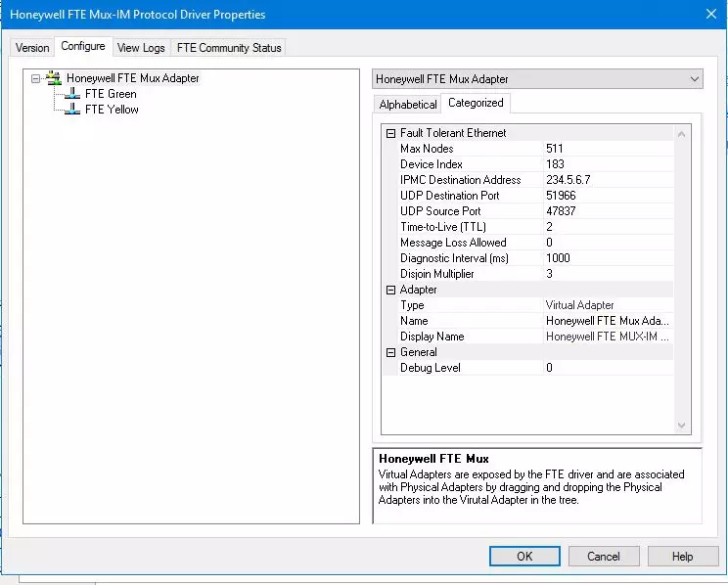The height and width of the screenshot is (585, 728).
Task: Collapse the General property category
Action: click(391, 353)
